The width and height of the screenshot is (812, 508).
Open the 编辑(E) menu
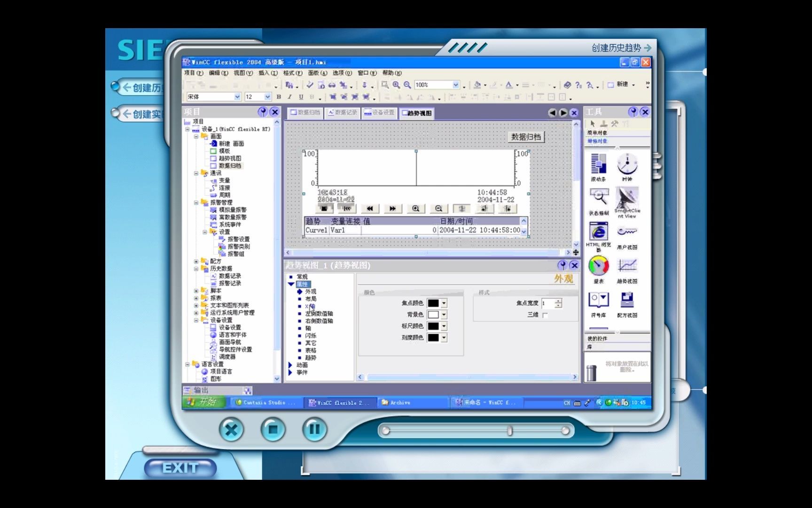click(219, 73)
